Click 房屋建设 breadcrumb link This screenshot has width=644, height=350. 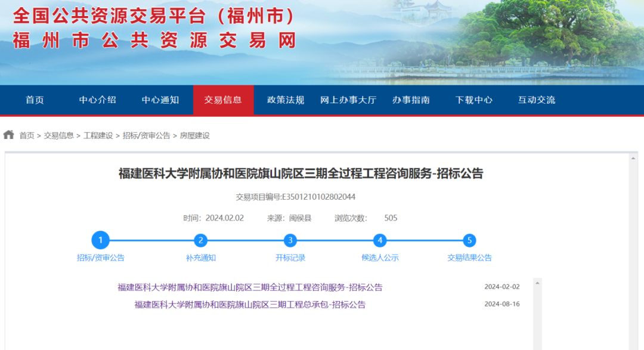(x=194, y=135)
